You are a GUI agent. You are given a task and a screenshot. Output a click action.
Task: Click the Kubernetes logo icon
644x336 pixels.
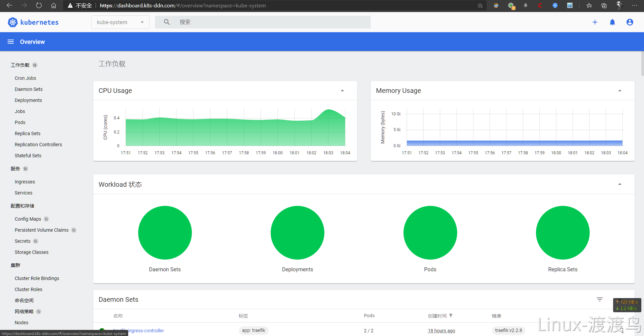(x=13, y=22)
